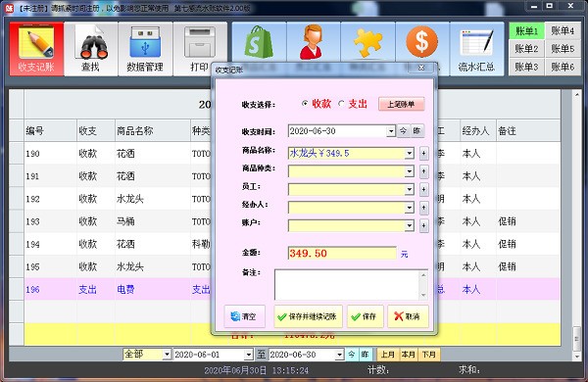Click the 取消 cancel button
Image resolution: width=588 pixels, height=382 pixels.
click(408, 316)
